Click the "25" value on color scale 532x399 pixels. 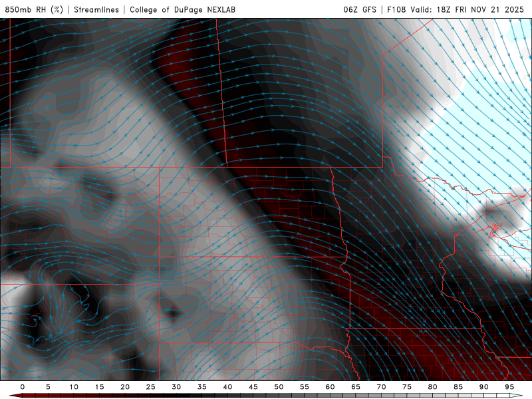[151, 387]
